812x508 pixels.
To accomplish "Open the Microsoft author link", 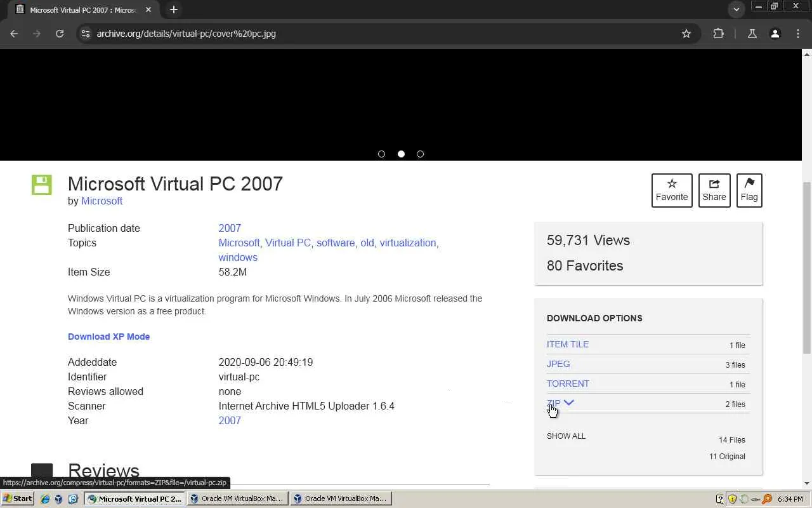I will 101,201.
